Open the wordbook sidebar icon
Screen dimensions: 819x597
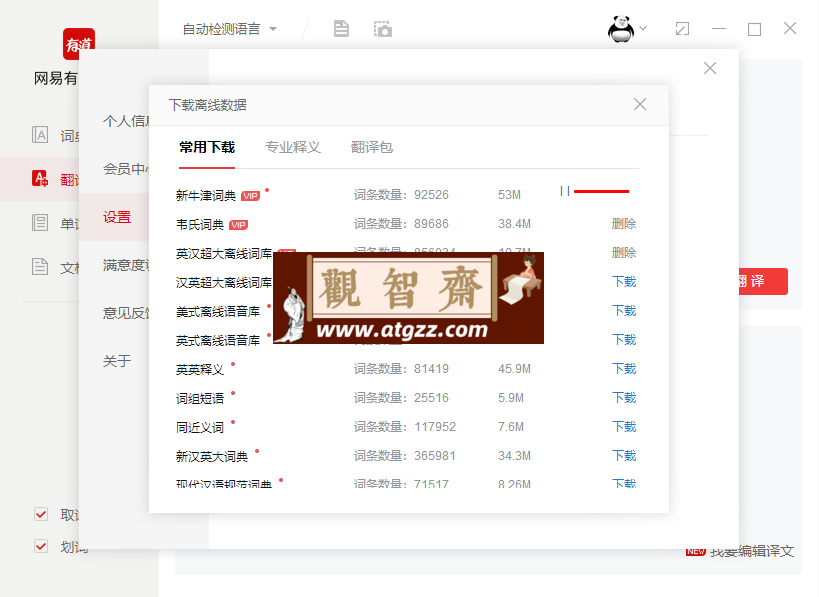point(40,223)
